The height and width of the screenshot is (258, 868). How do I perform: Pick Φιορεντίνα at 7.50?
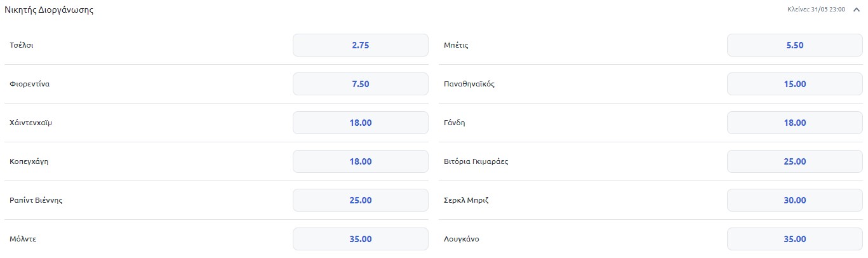tap(360, 84)
